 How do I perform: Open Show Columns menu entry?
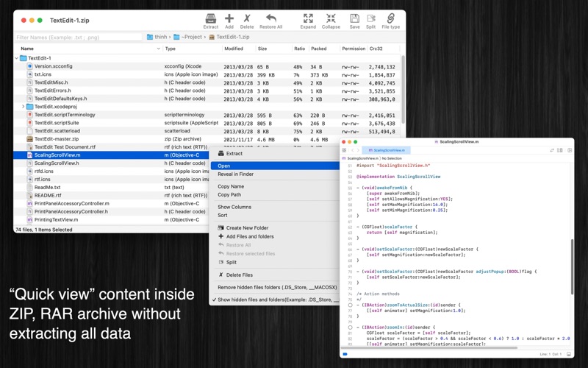[x=275, y=207]
